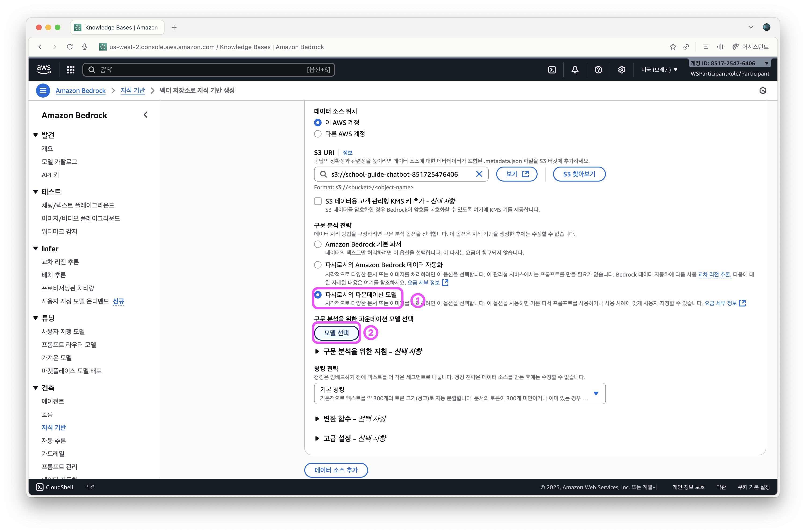Click the AWS console search box
Screen dimensions: 806x532
point(209,69)
